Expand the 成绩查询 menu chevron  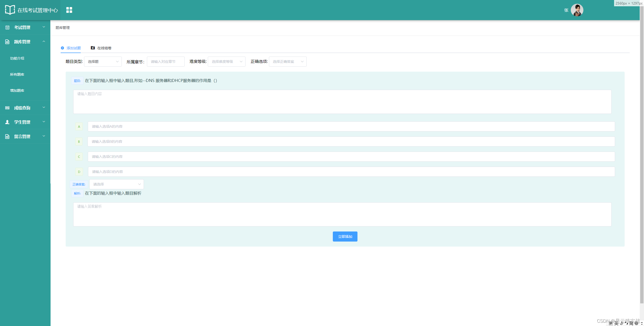coord(44,107)
